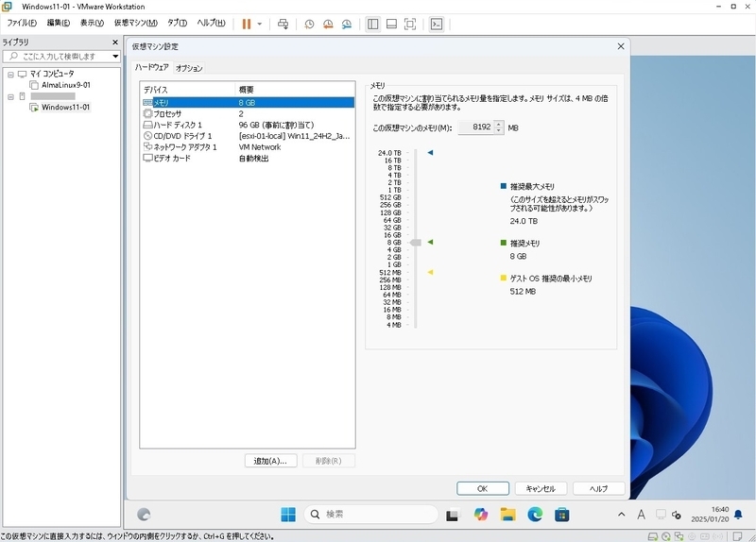Switch to the ハードウェア tab
The image size is (756, 542).
pyautogui.click(x=152, y=67)
